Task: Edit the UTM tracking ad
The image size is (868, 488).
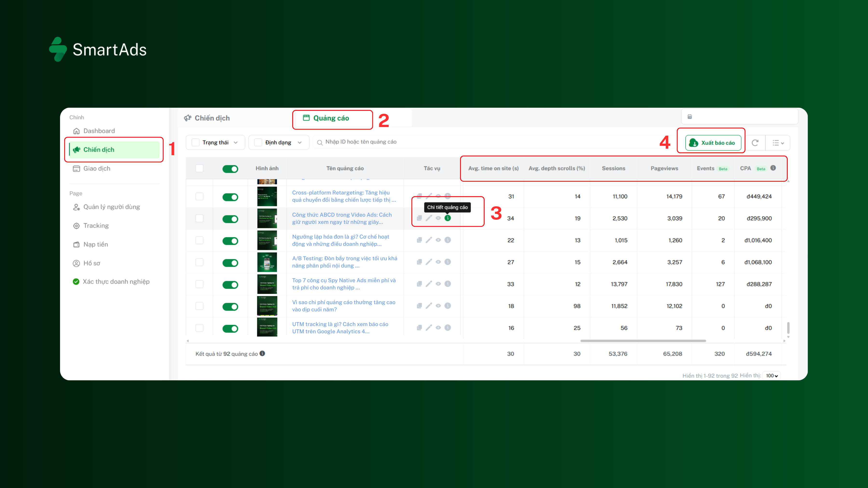Action: tap(429, 328)
